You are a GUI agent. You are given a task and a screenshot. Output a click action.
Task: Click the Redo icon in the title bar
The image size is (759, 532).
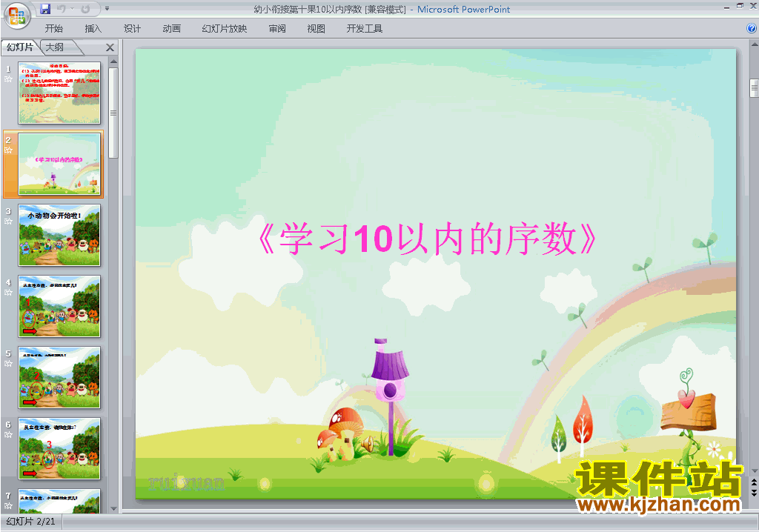tap(85, 9)
